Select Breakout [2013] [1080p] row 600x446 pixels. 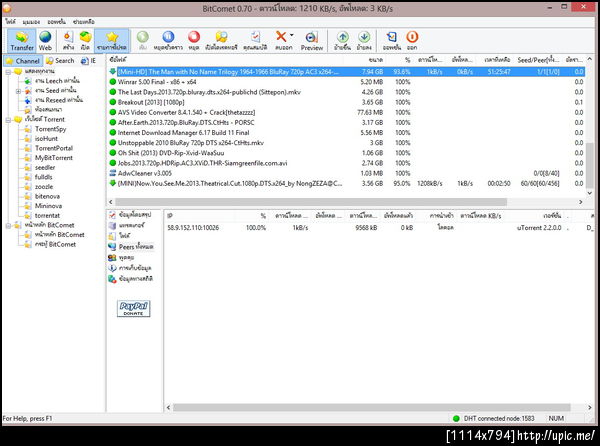click(x=346, y=102)
